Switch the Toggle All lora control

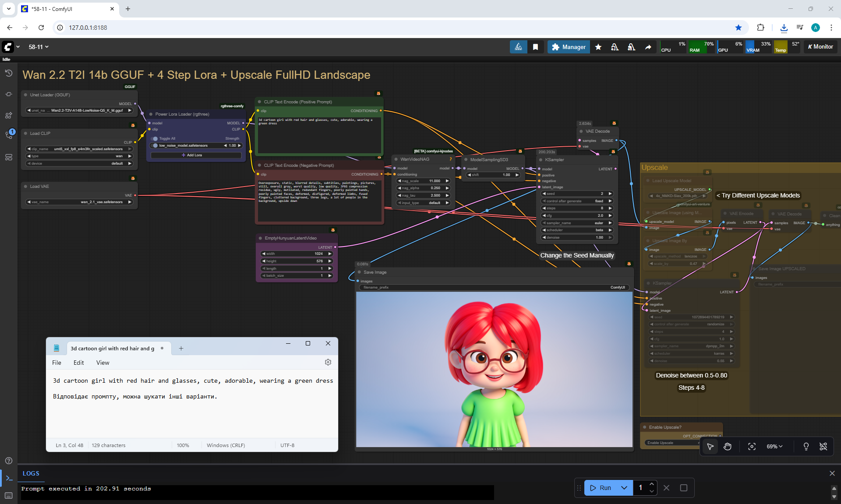[x=155, y=138]
